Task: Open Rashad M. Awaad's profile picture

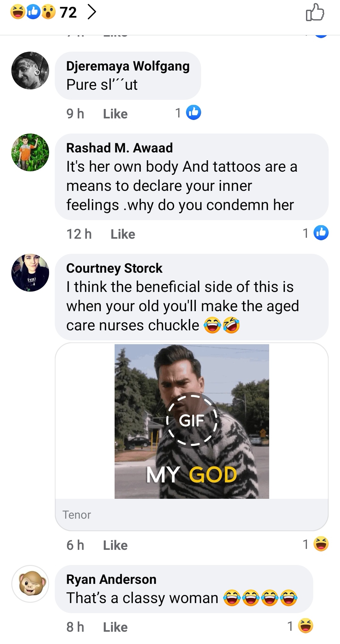Action: point(30,152)
